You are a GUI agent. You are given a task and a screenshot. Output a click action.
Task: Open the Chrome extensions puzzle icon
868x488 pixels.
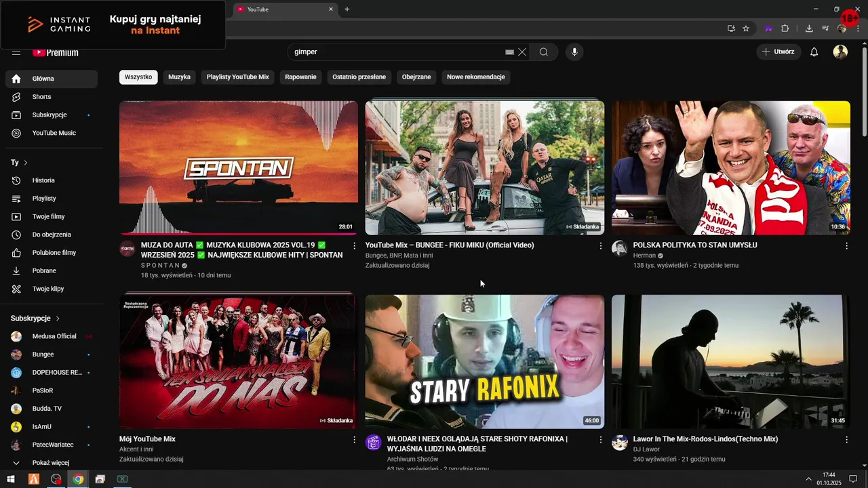click(x=785, y=28)
